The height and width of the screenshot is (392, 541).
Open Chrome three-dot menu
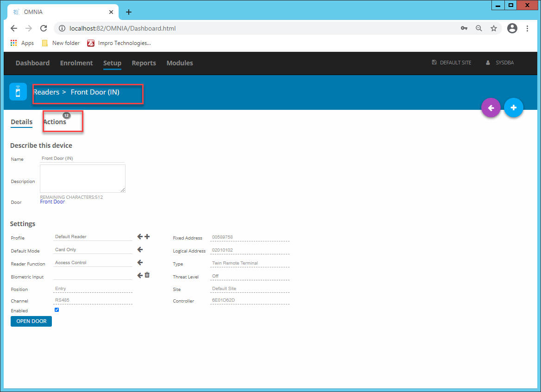[x=527, y=28]
